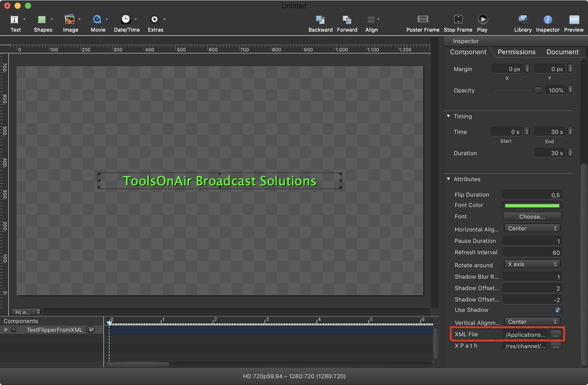
Task: Expand the TextFlipperFromXML component row
Action: coord(6,329)
